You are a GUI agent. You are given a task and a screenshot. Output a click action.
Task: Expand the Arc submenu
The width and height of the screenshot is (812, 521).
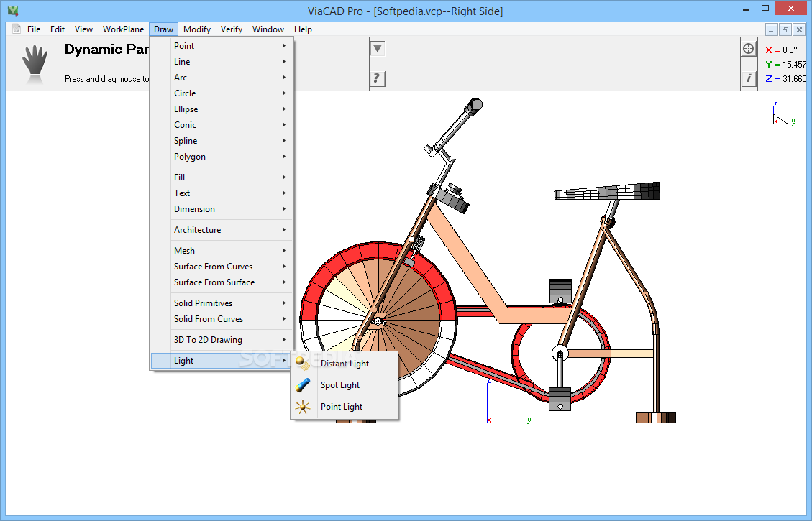222,78
